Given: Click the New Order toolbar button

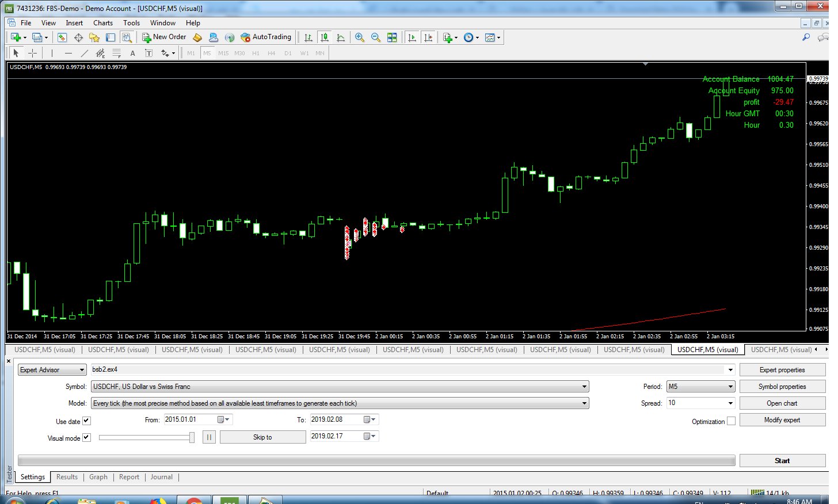Looking at the screenshot, I should coord(165,37).
